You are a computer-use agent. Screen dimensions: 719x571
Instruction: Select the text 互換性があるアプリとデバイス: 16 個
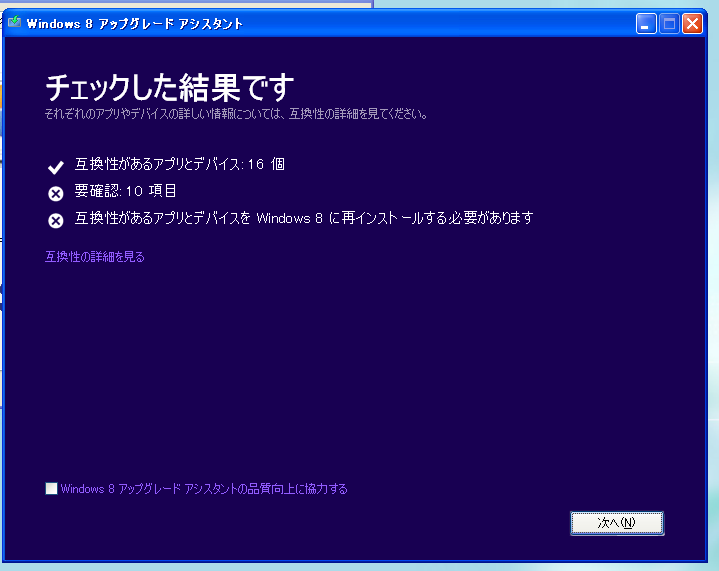(x=179, y=164)
